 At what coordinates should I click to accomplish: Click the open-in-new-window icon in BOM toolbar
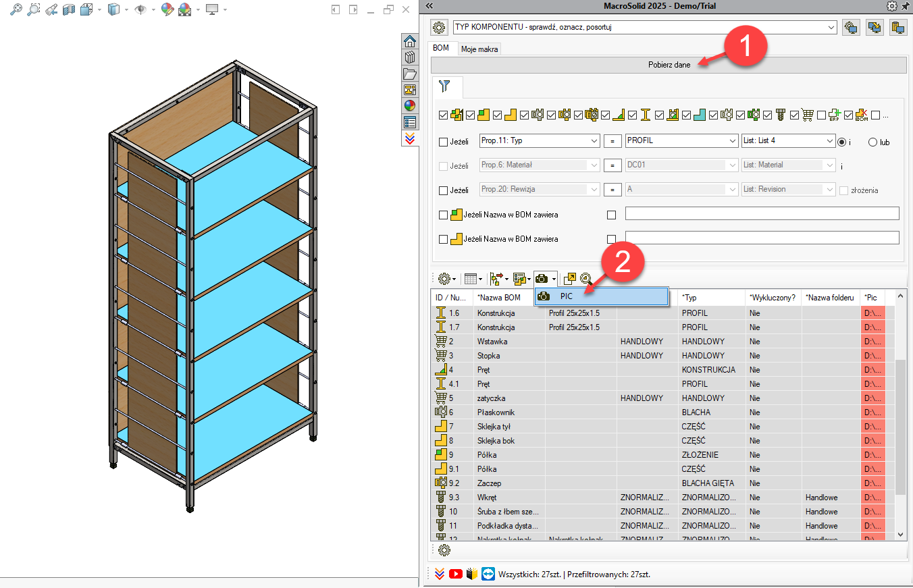570,278
